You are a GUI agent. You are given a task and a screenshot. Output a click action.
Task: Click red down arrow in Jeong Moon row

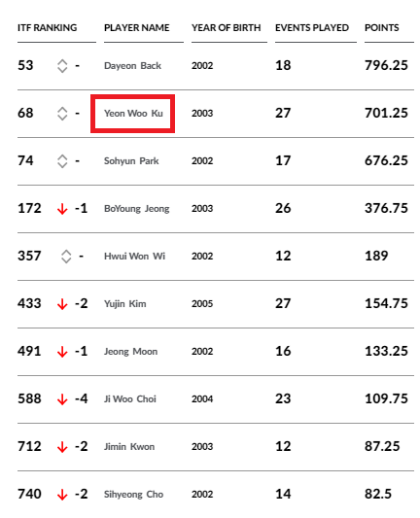coord(62,352)
